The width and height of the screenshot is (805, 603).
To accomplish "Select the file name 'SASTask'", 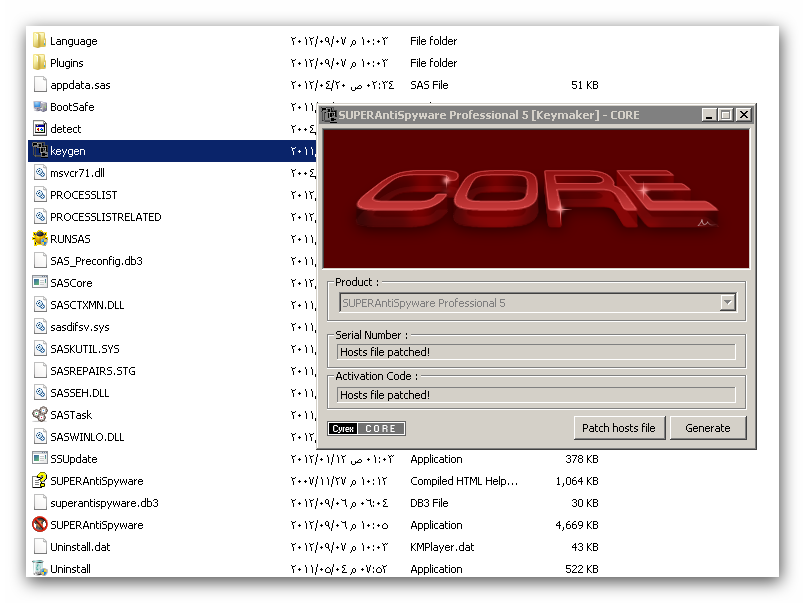I will tap(71, 415).
